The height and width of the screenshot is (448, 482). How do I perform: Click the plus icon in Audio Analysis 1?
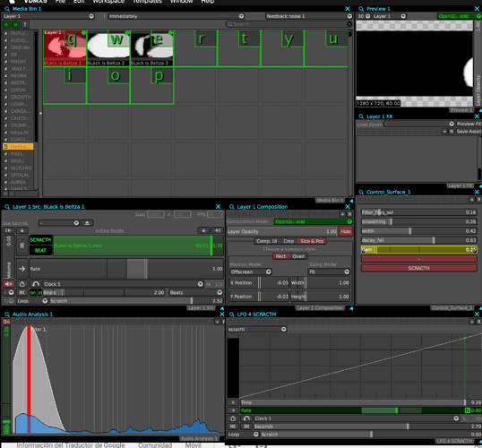[x=217, y=322]
